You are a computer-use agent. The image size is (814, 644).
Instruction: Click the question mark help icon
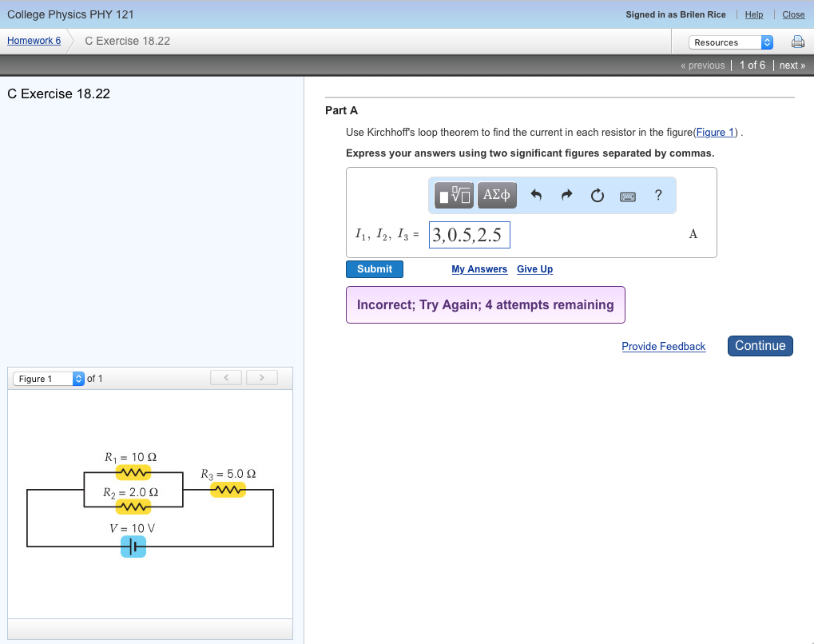click(657, 194)
